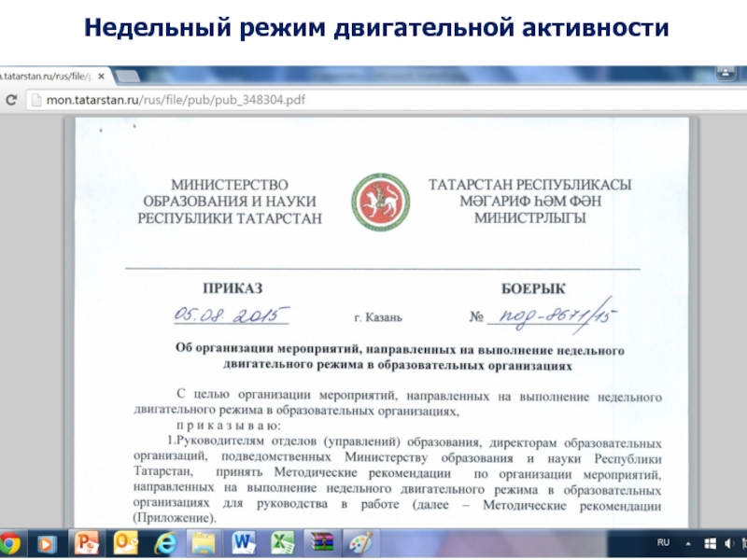Open Outlook from the taskbar
The width and height of the screenshot is (747, 560).
coord(125,543)
